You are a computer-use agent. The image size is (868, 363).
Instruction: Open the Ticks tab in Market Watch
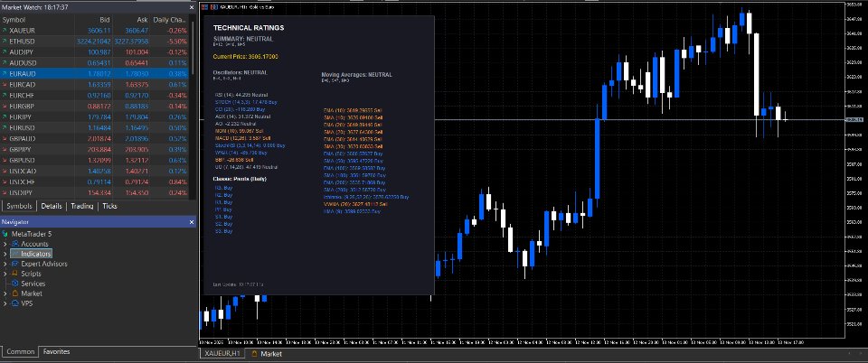coord(109,206)
